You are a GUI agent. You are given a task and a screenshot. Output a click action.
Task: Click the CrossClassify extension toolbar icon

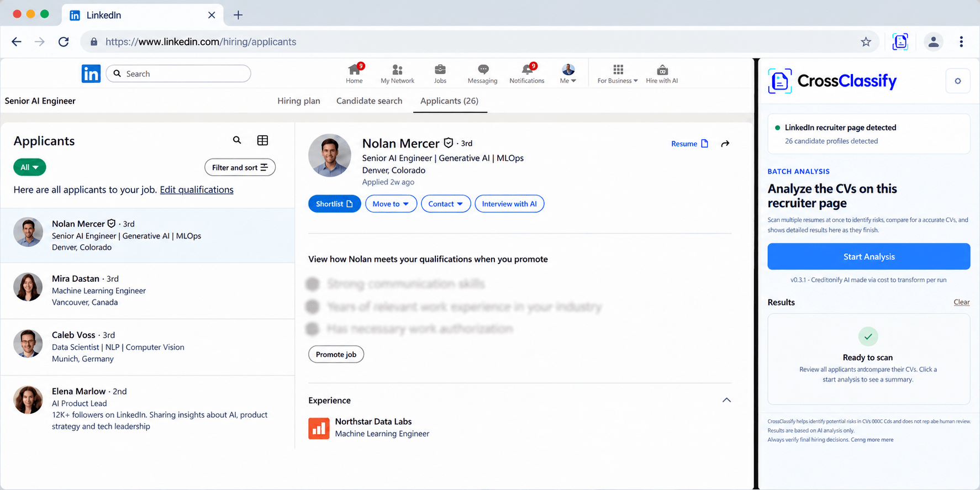coord(900,41)
